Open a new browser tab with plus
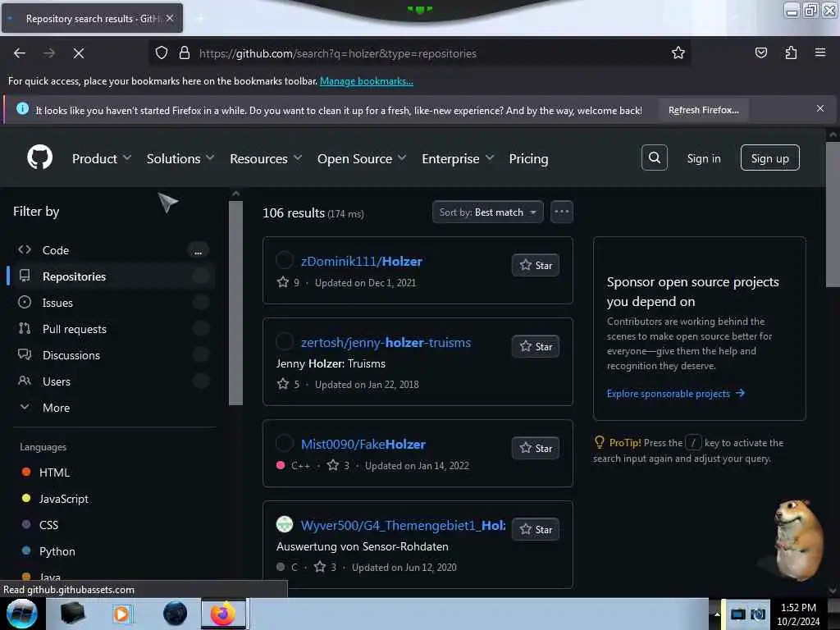This screenshot has height=630, width=840. click(201, 18)
